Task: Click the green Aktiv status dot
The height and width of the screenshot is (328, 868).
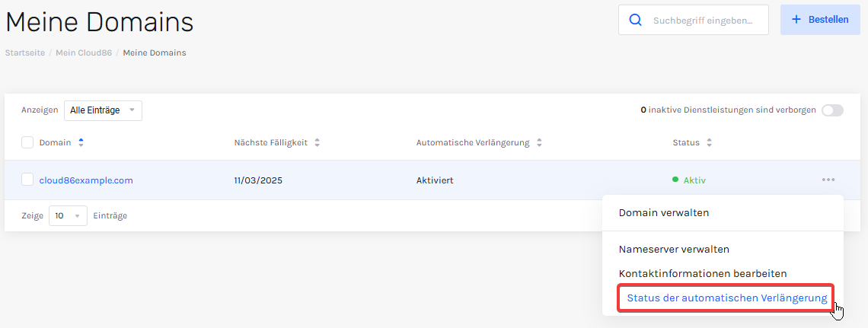Action: (675, 179)
